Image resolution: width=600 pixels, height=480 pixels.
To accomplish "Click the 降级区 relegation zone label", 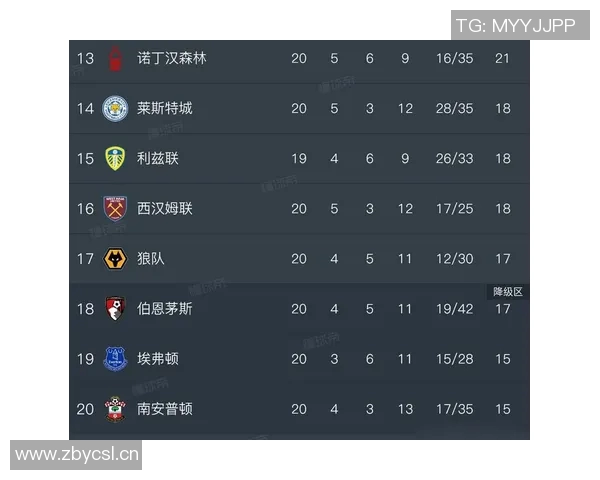I will click(x=507, y=292).
